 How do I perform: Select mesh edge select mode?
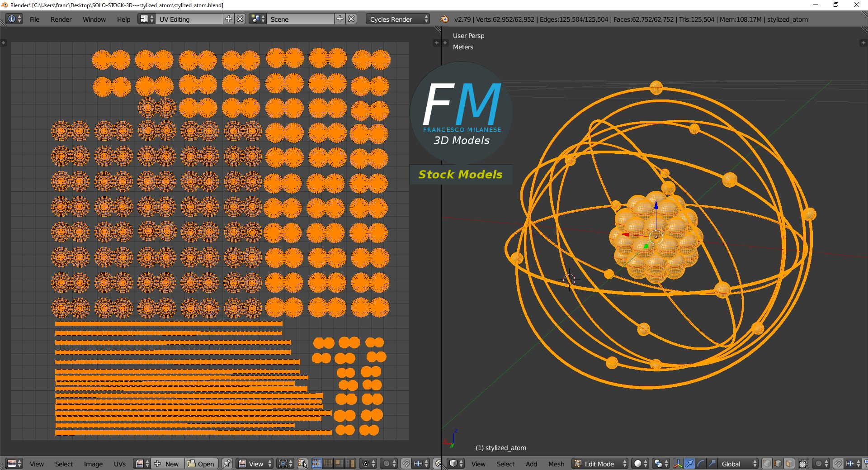(x=778, y=464)
